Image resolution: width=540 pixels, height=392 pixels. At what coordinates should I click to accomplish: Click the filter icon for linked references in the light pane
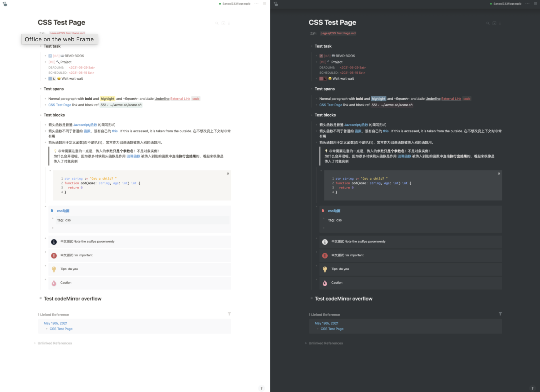coord(229,314)
